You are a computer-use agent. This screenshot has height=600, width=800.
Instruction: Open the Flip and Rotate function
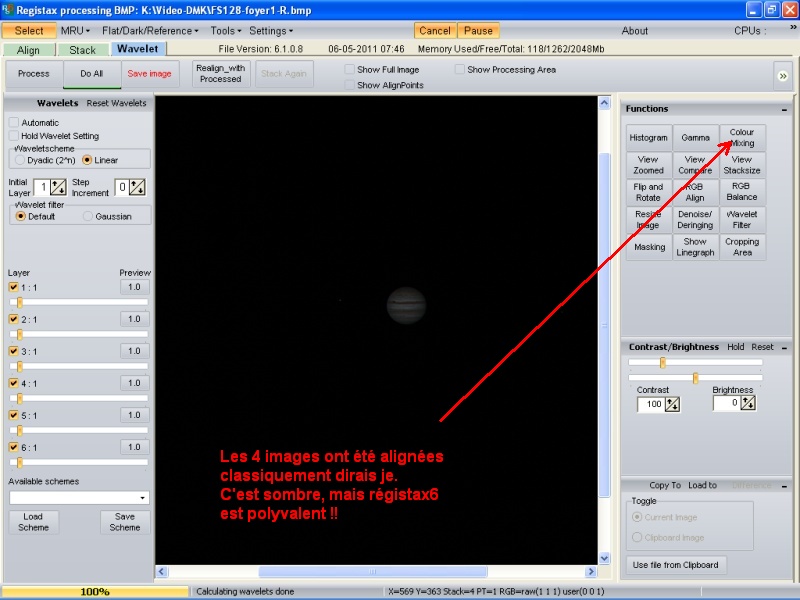648,191
